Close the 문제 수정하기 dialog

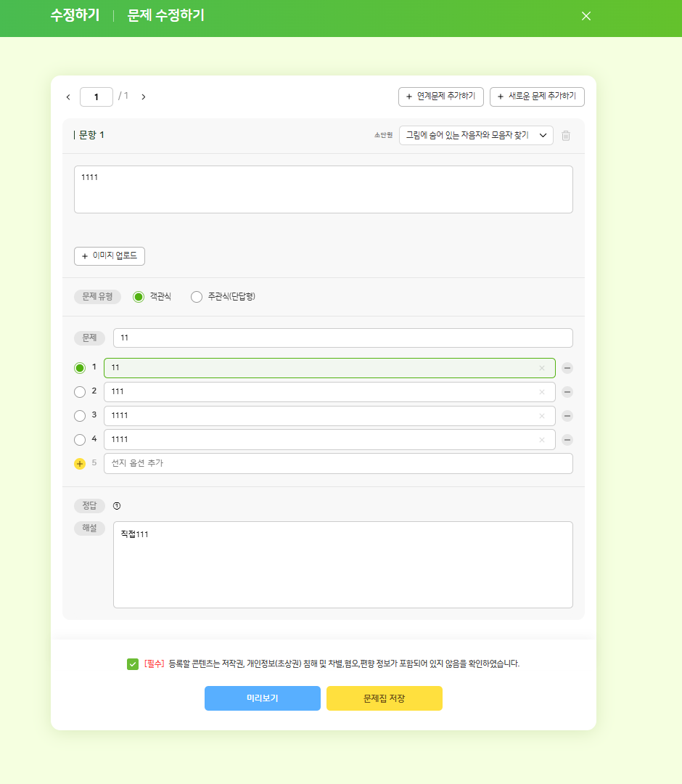click(x=586, y=16)
